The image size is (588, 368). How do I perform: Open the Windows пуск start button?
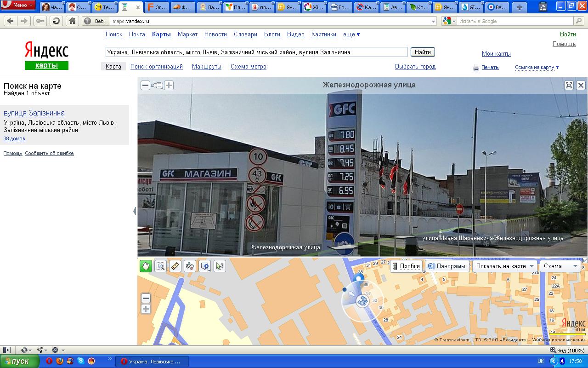tap(19, 361)
